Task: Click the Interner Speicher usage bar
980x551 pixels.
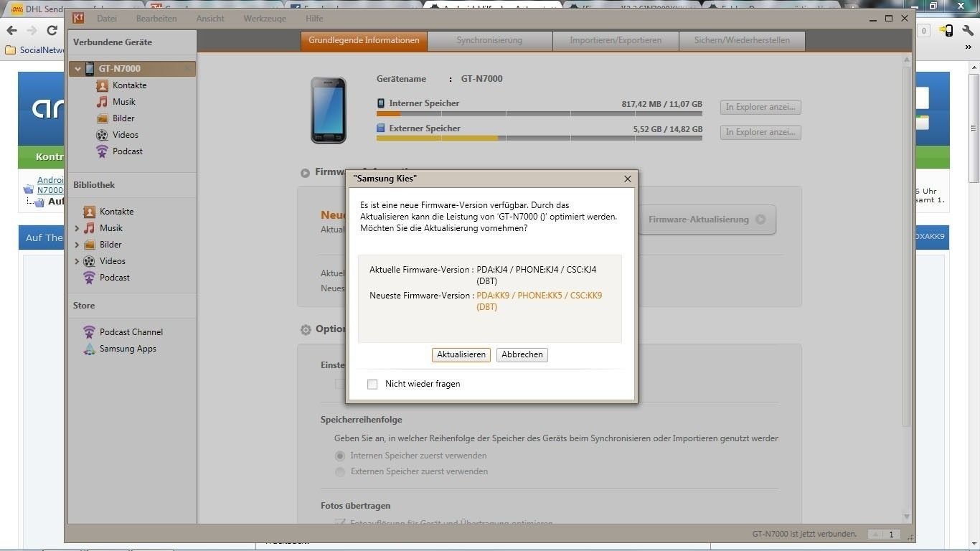Action: pos(540,114)
